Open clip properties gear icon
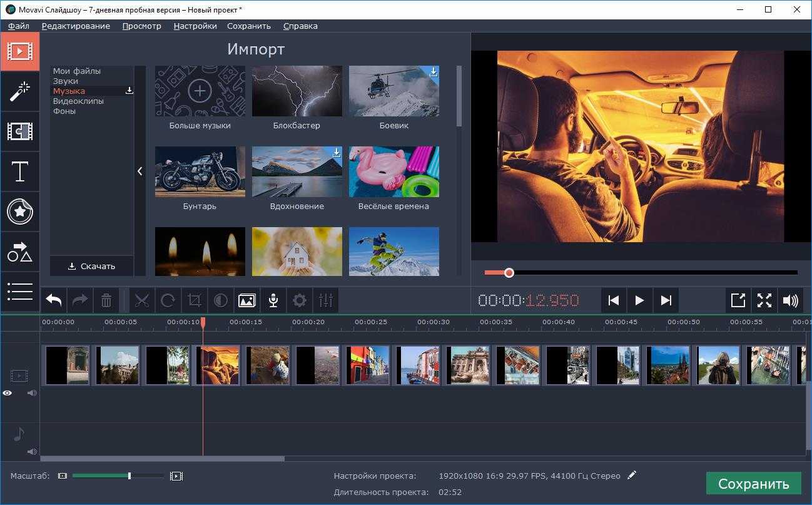812x505 pixels. [x=300, y=301]
